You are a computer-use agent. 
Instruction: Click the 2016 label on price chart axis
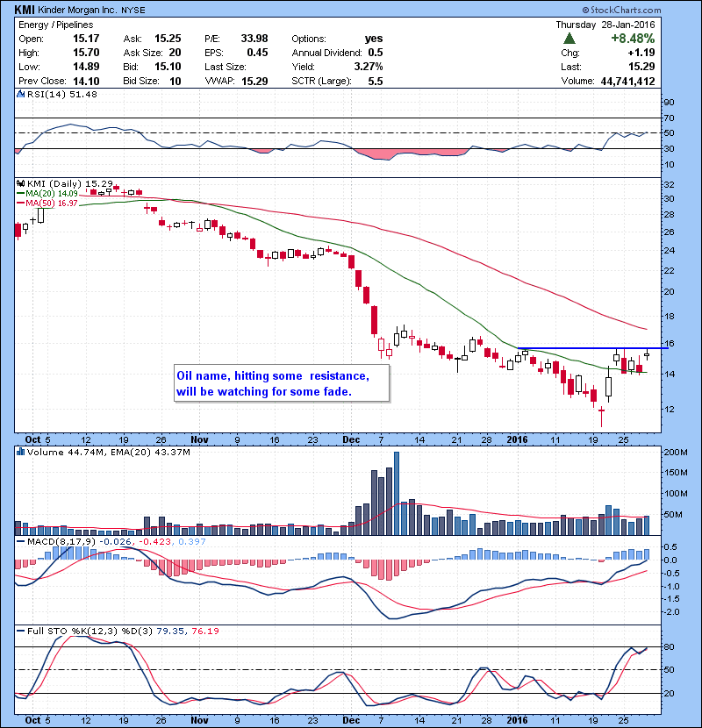517,439
